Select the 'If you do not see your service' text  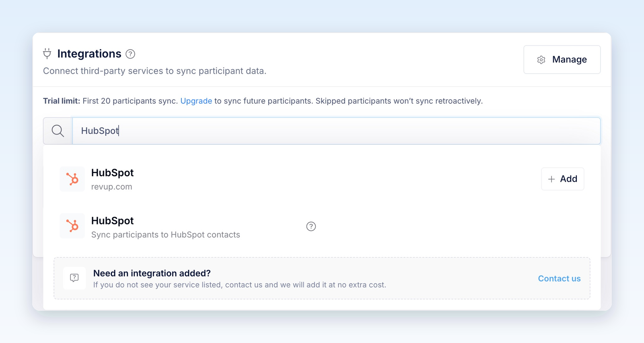[239, 285]
